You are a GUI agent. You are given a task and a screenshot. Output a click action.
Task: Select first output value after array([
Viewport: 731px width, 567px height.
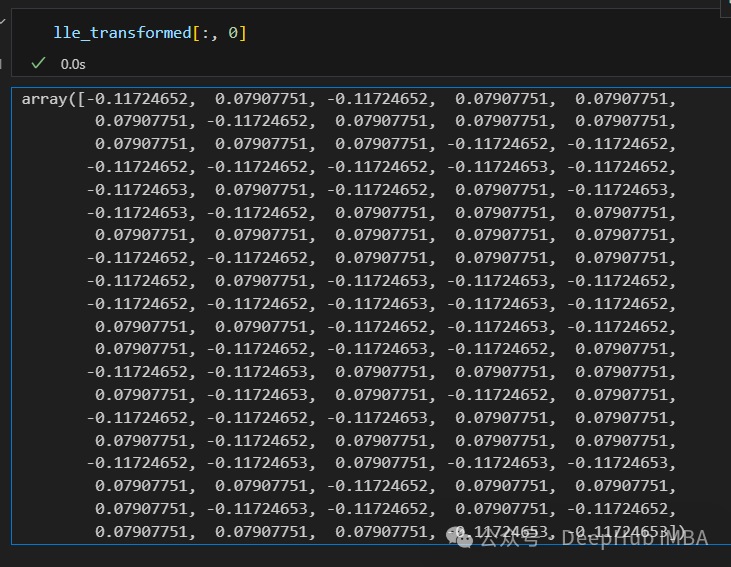(x=137, y=99)
